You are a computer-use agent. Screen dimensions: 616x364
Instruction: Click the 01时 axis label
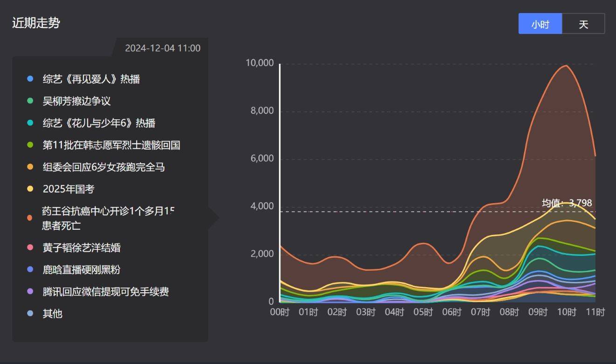pos(308,312)
